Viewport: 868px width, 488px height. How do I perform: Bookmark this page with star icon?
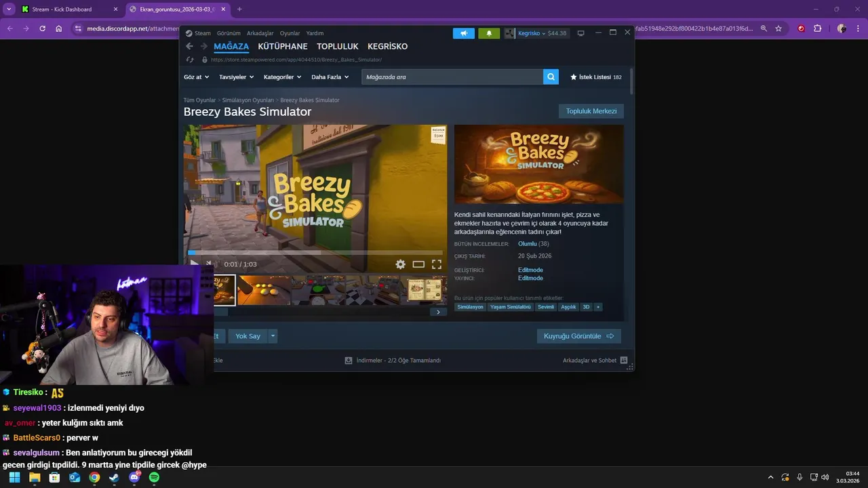point(778,28)
